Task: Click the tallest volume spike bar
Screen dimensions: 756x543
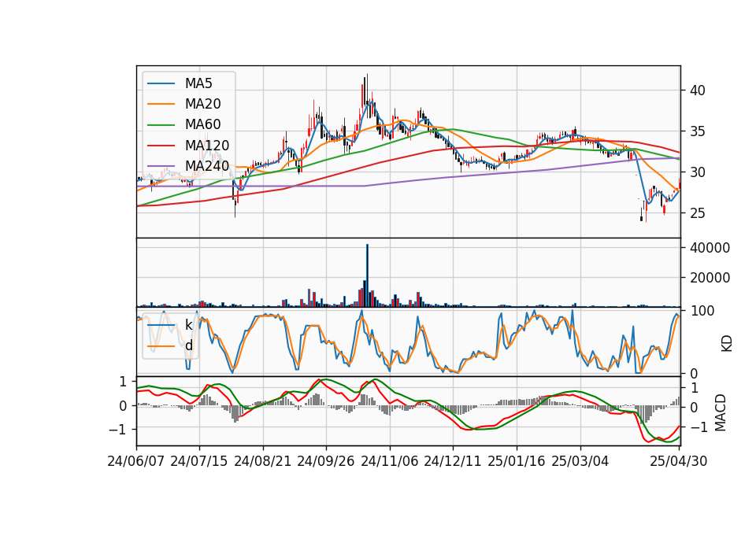Action: coord(367,275)
